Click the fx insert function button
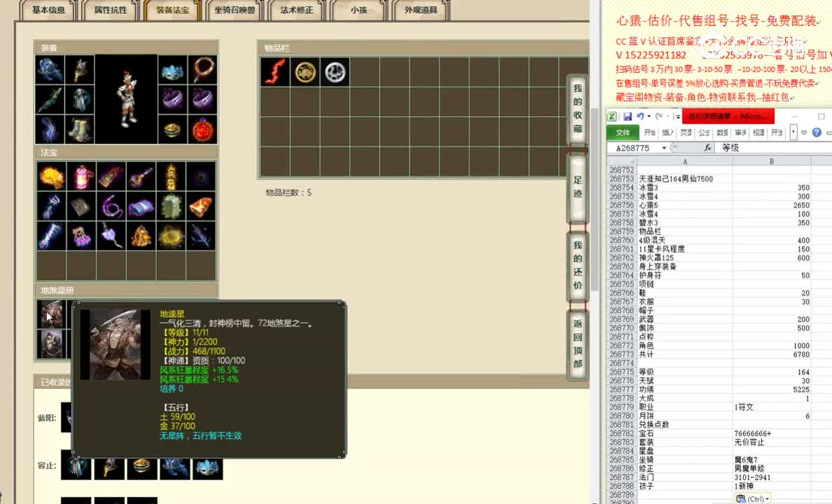 (707, 148)
